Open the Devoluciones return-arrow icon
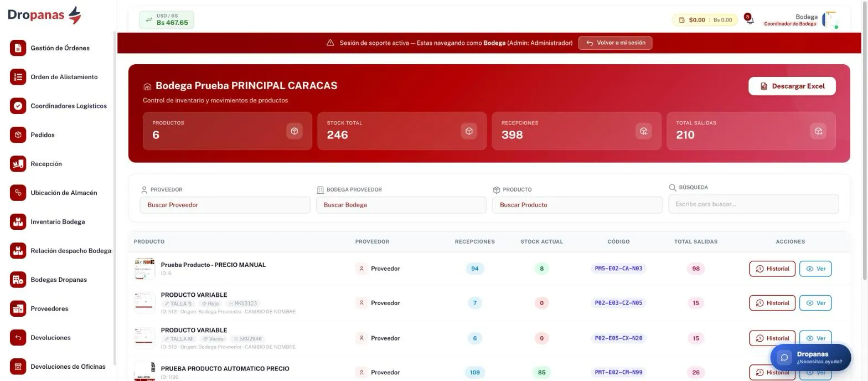 point(18,337)
